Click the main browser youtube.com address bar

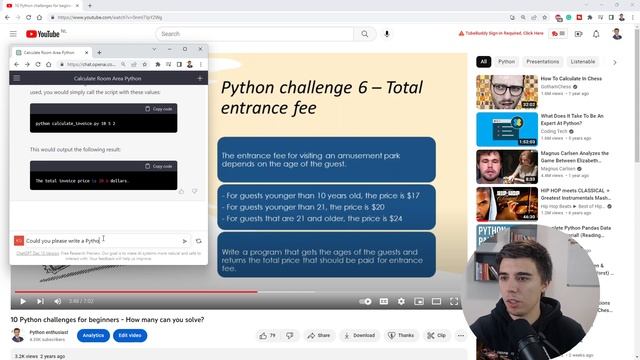pyautogui.click(x=278, y=18)
